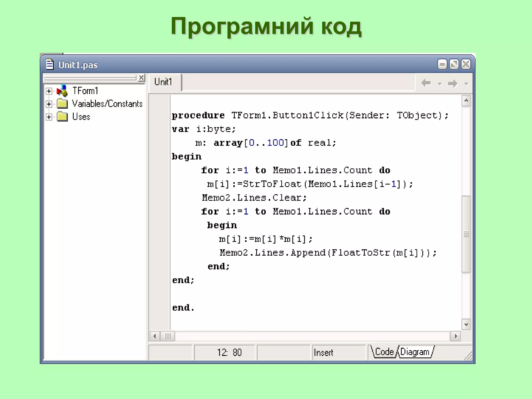
Task: Click the m[i]:=StrToFloat line
Action: [x=310, y=184]
